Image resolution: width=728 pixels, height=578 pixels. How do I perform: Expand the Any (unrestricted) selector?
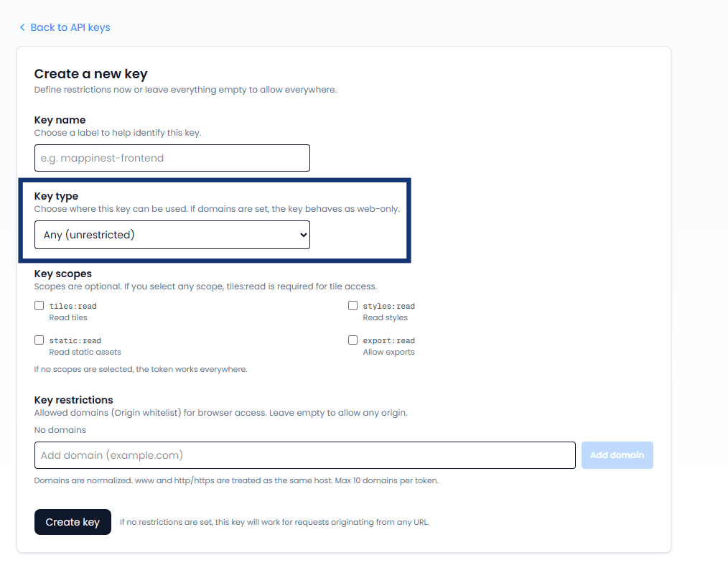pyautogui.click(x=172, y=234)
